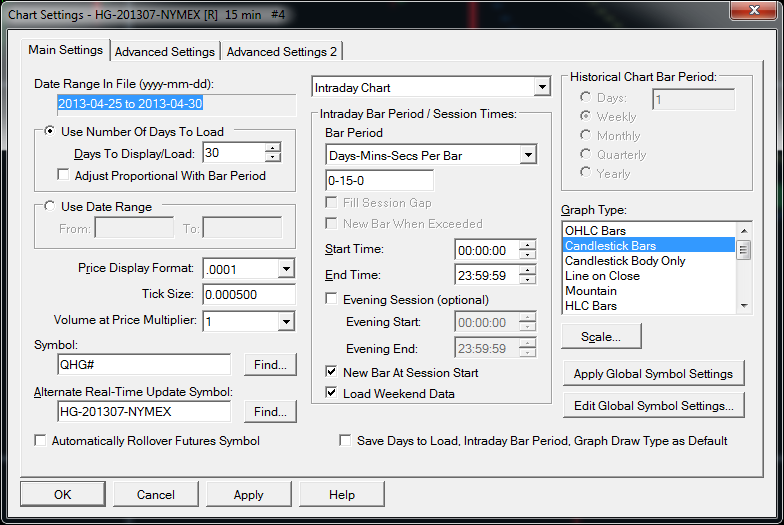The height and width of the screenshot is (525, 784).
Task: Select Mountain graph type
Action: tap(649, 290)
